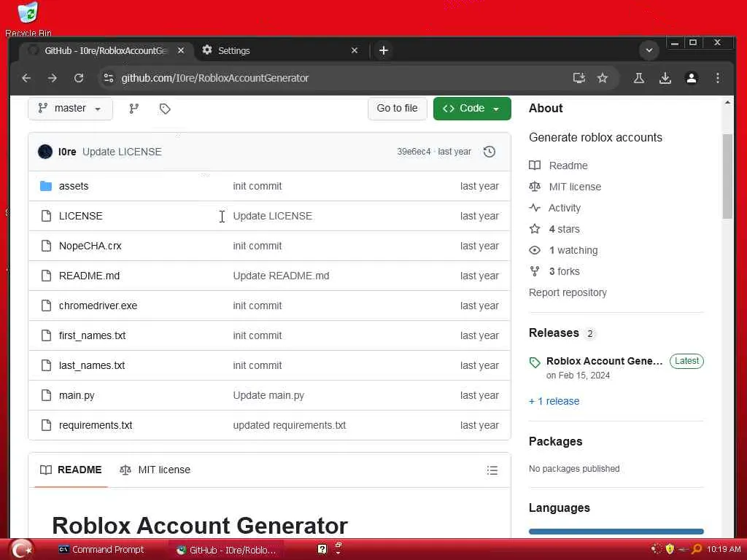The width and height of the screenshot is (747, 560).
Task: Open the Update LICENSE latest commit message
Action: click(122, 152)
